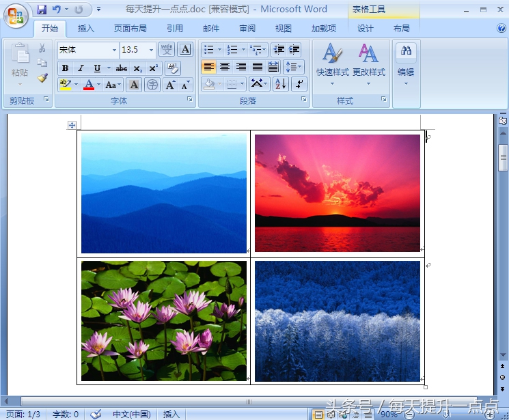
Task: Click the Format Painter brush icon
Action: [x=42, y=78]
